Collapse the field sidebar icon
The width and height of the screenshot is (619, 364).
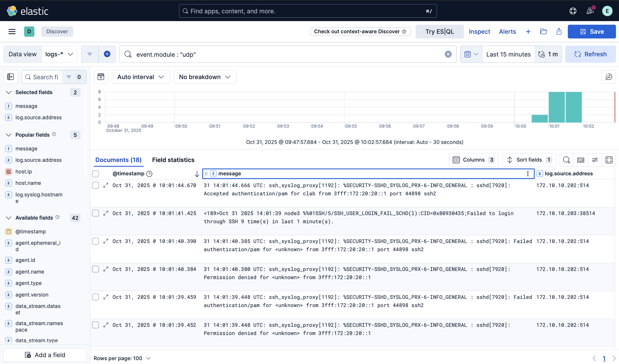click(x=11, y=77)
